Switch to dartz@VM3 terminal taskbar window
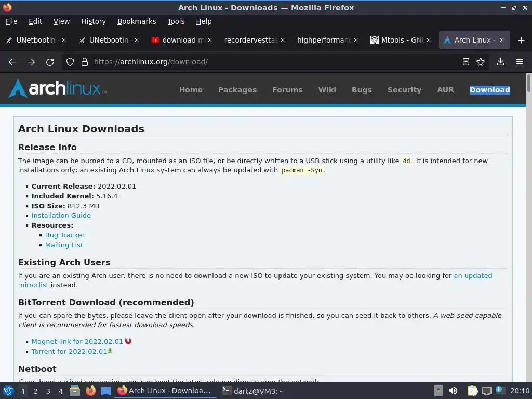 point(252,391)
